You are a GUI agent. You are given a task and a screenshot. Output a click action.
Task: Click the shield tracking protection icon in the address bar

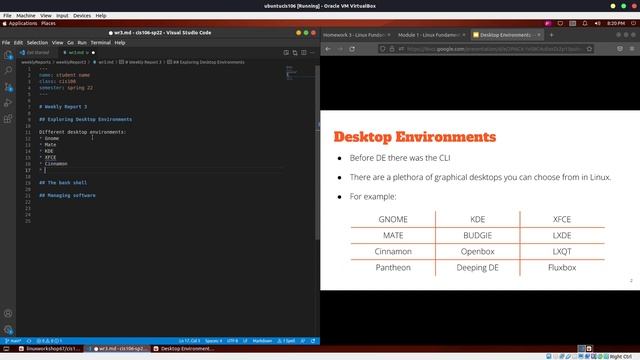[382, 49]
